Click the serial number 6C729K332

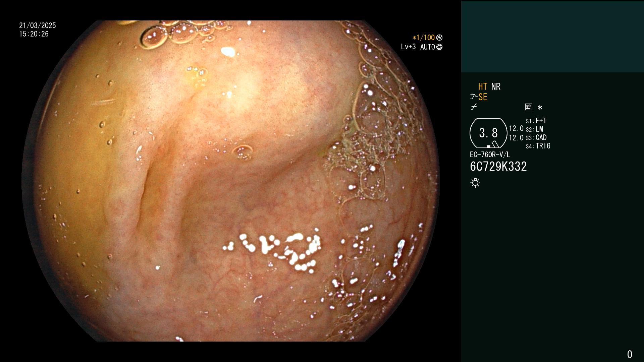pos(498,167)
